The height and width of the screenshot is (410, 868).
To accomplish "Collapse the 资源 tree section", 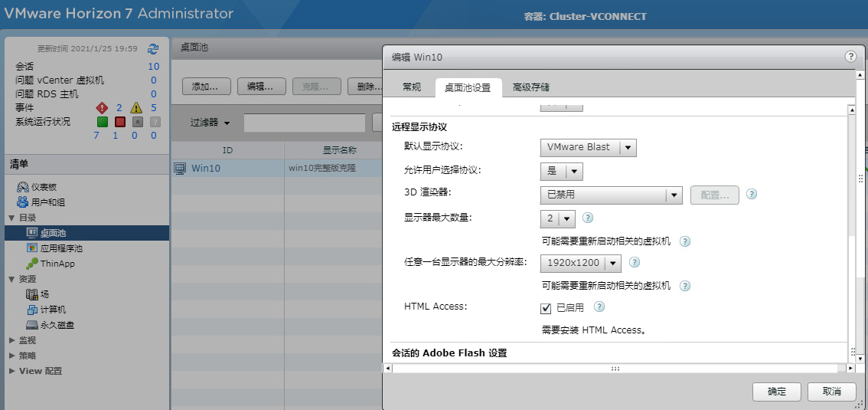I will click(12, 279).
